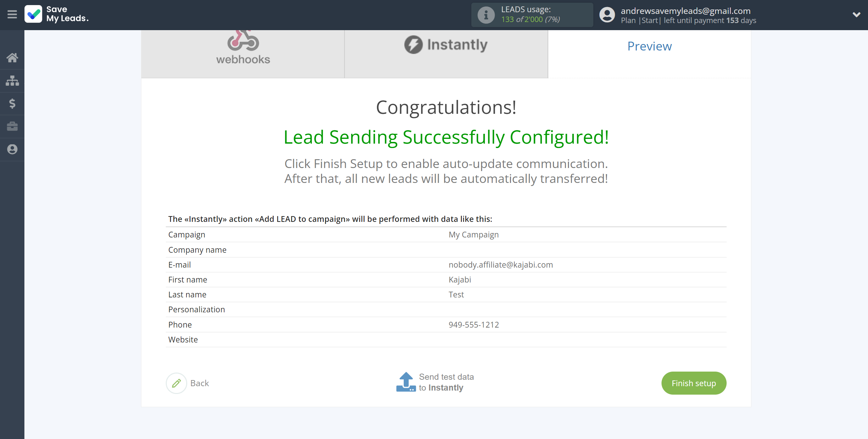
Task: Click the account avatar icon
Action: (x=607, y=15)
